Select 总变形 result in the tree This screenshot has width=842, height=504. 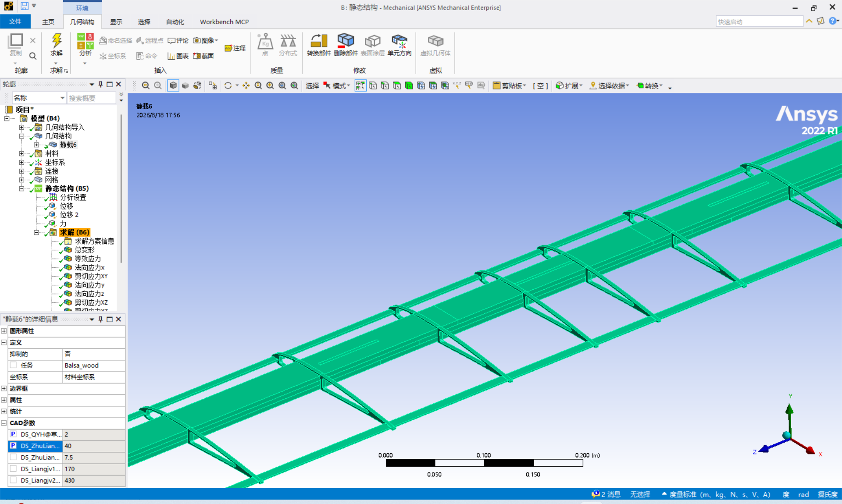pyautogui.click(x=84, y=250)
